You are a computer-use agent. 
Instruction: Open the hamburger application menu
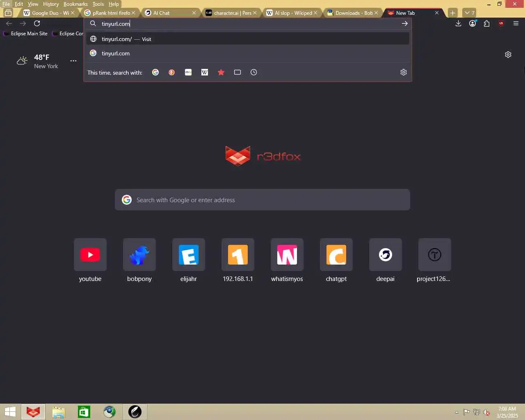click(516, 23)
